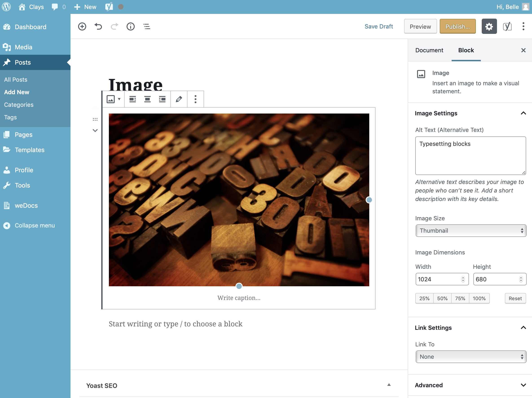Open the Profile menu
Screen dimensions: 532x398
35,170
